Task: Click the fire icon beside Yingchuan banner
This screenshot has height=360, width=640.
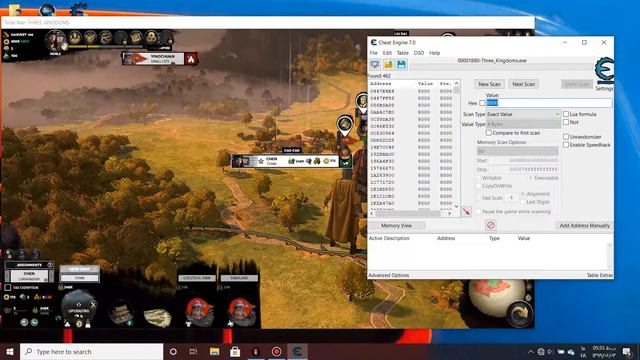Action: pyautogui.click(x=191, y=59)
